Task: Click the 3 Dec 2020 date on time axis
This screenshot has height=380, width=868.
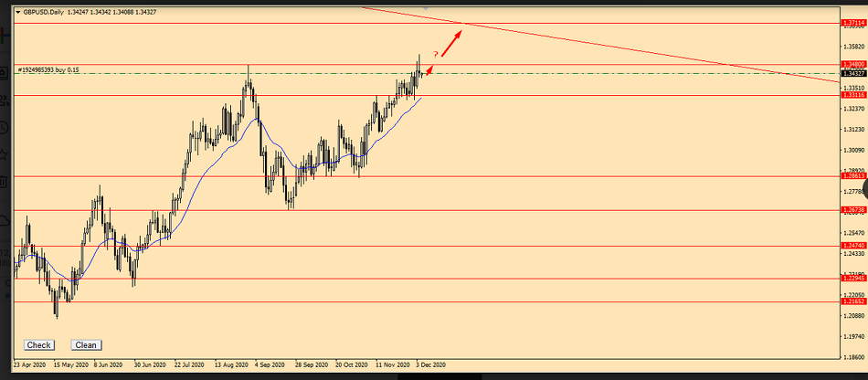Action: [x=431, y=363]
